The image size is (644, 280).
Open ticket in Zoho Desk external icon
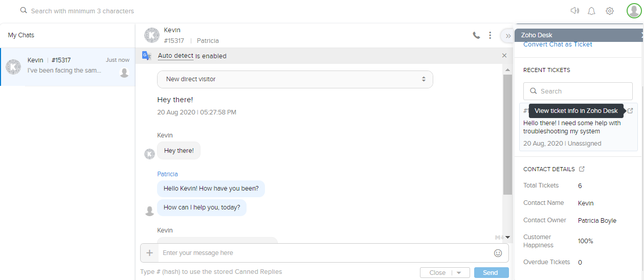point(630,111)
